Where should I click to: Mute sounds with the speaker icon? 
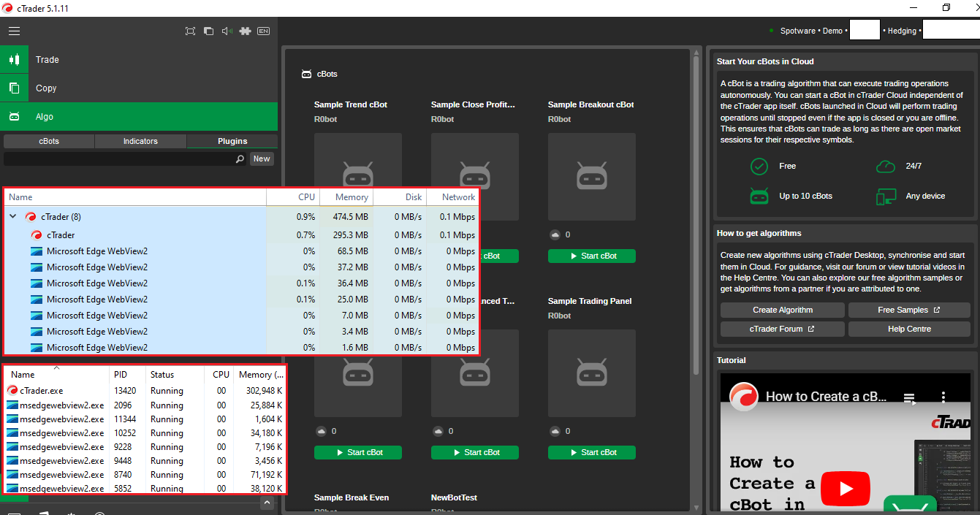pyautogui.click(x=227, y=31)
